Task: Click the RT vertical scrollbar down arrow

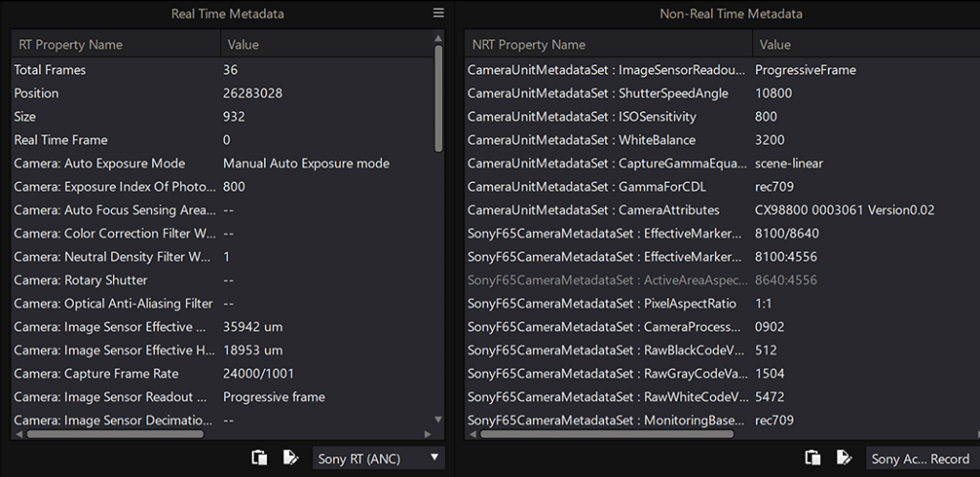Action: point(438,419)
